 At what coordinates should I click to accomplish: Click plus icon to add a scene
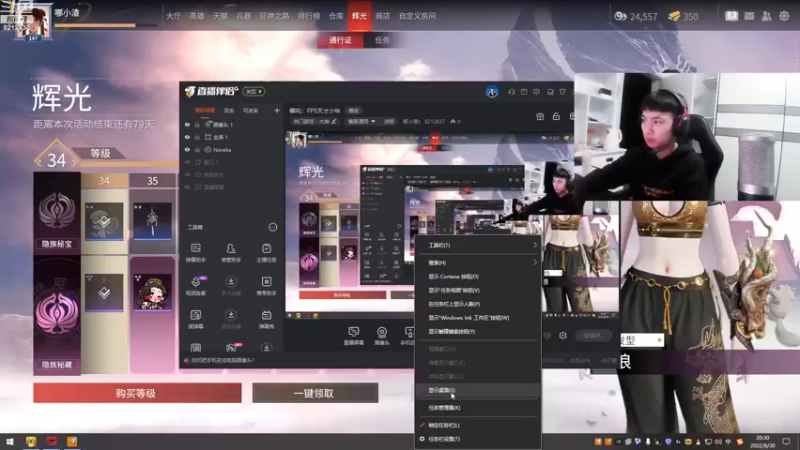(277, 110)
